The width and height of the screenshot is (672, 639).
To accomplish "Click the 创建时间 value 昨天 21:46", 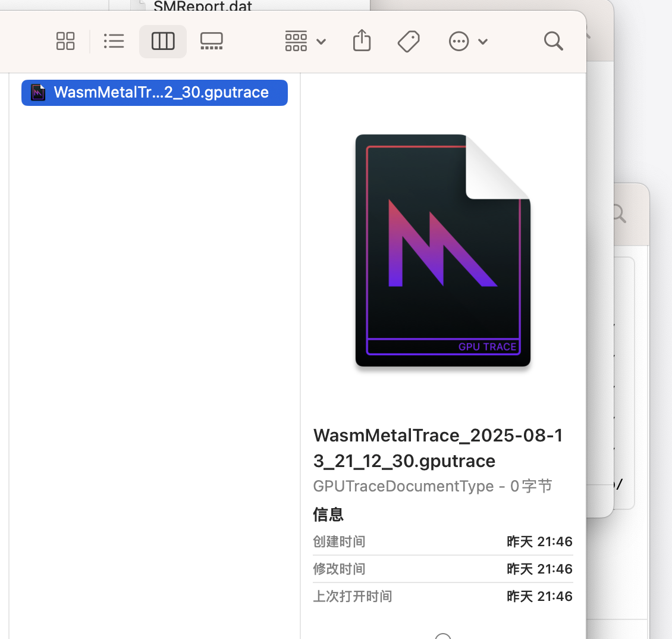I will point(539,541).
